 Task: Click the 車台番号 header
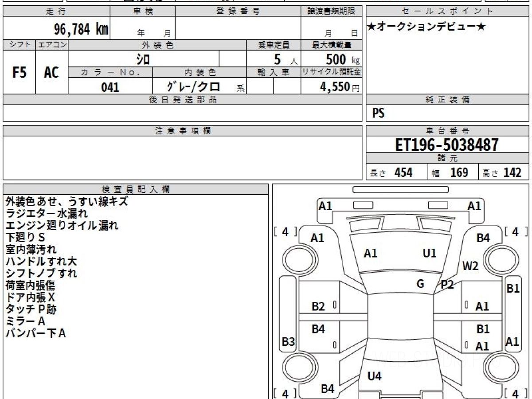point(448,131)
